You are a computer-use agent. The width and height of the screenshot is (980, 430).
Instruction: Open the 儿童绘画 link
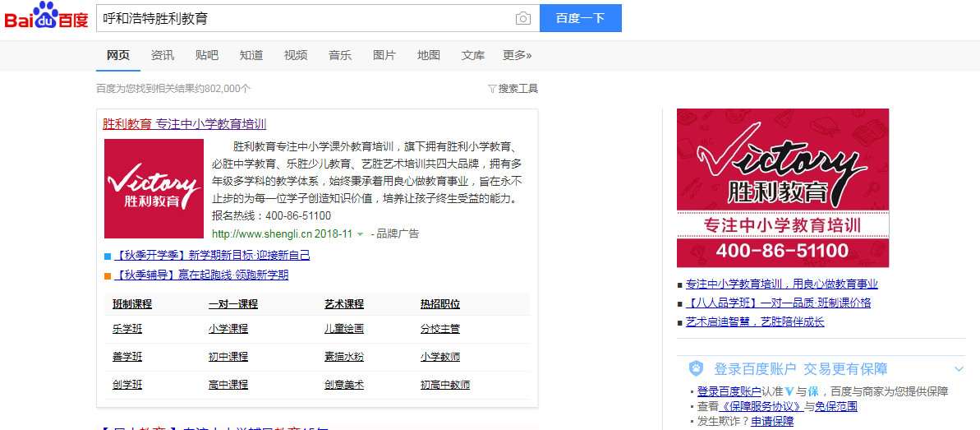click(x=344, y=329)
